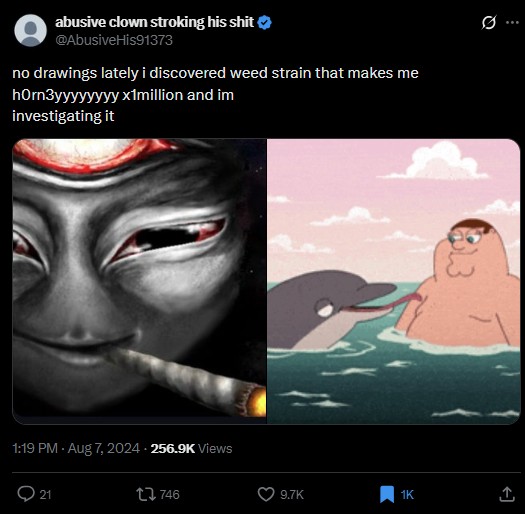Click the 1K bookmarks count
The height and width of the screenshot is (514, 525).
click(407, 495)
